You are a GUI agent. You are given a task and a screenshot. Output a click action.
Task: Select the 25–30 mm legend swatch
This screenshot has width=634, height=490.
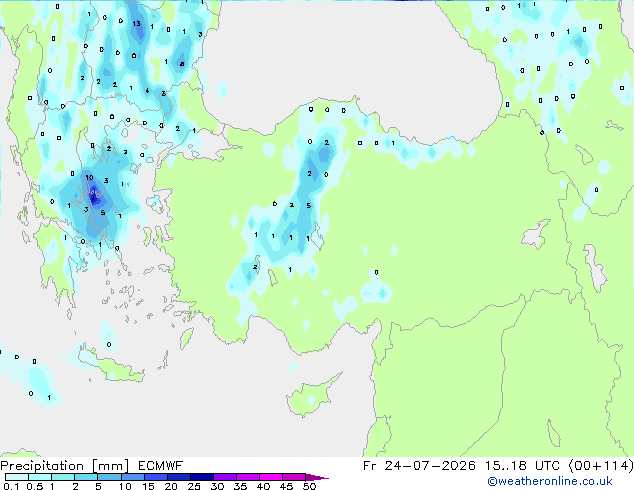pos(202,477)
